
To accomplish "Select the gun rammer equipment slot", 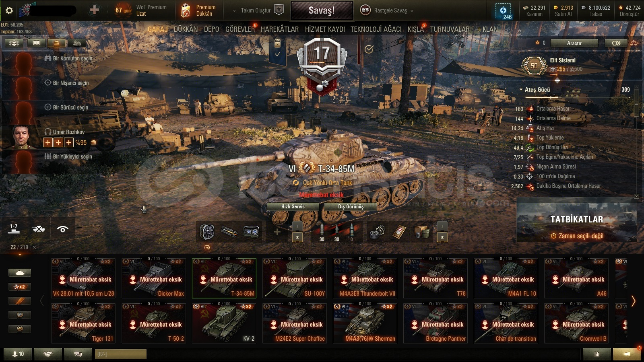I will 229,232.
